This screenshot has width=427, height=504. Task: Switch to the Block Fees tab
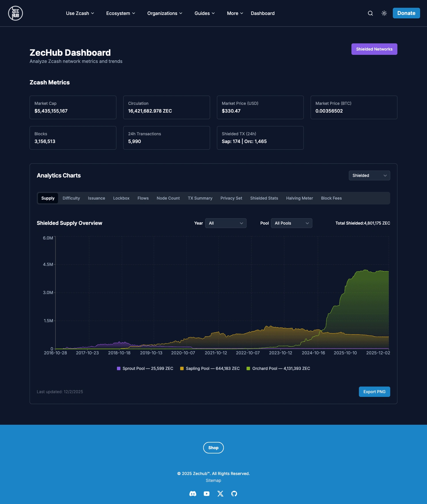point(332,198)
